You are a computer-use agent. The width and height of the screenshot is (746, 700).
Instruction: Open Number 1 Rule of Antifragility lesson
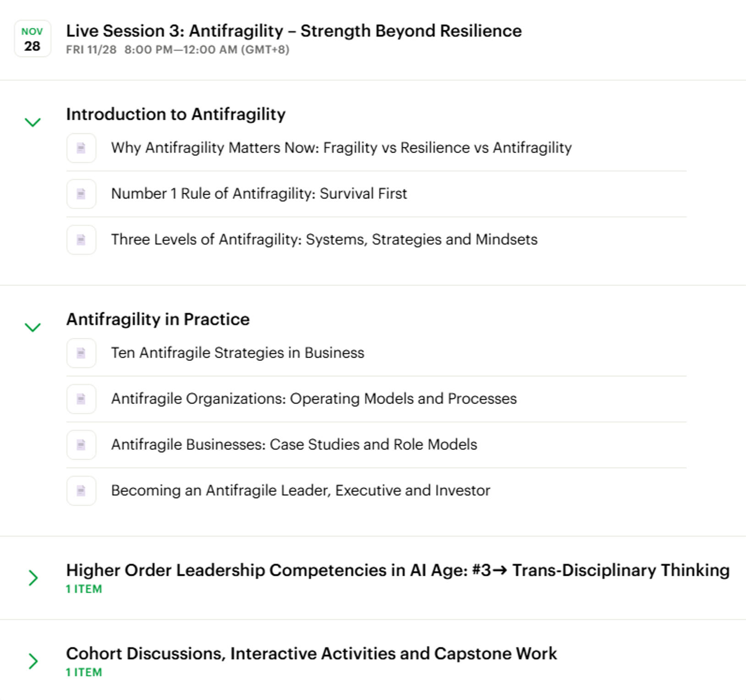pos(259,194)
